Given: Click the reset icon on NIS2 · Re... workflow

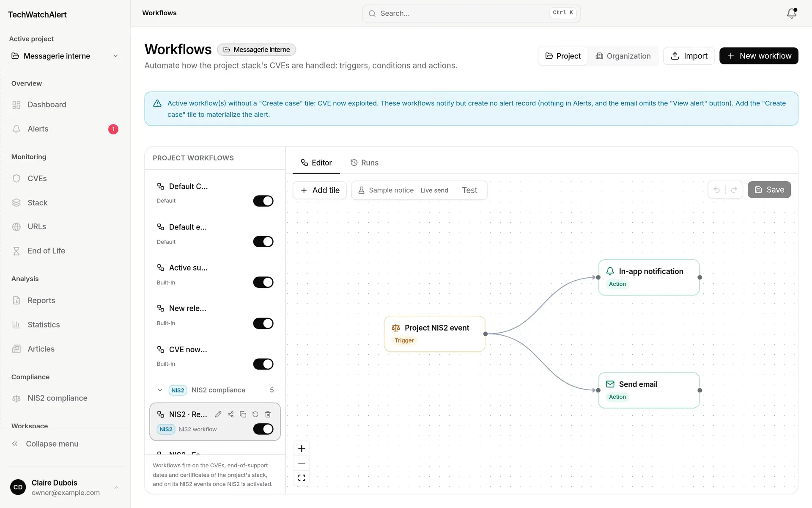Looking at the screenshot, I should pyautogui.click(x=255, y=414).
